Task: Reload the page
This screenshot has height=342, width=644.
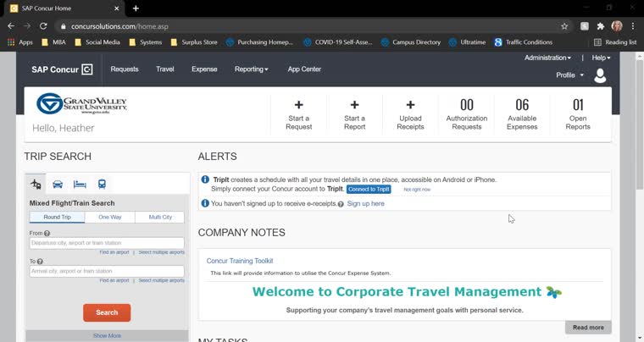Action: [43, 26]
